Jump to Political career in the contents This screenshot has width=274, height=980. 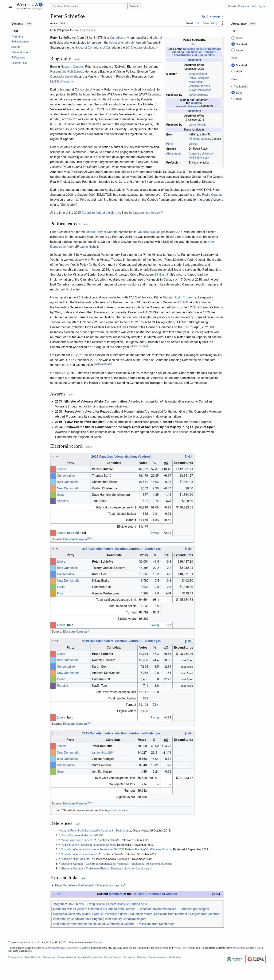(x=20, y=42)
